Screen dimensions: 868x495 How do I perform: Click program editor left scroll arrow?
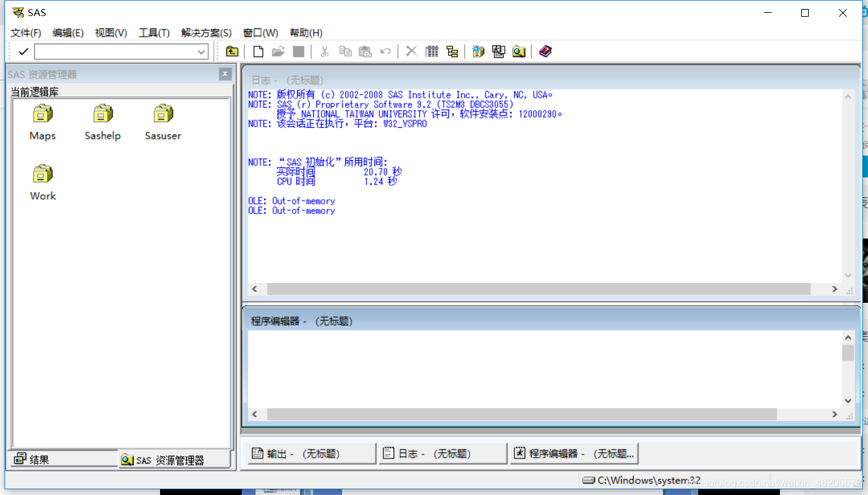click(255, 415)
